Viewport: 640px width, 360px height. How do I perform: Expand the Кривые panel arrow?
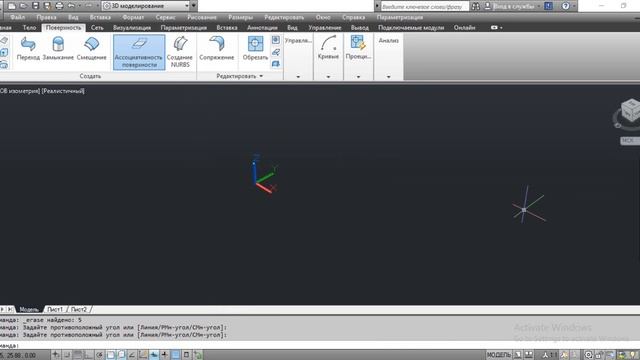click(328, 76)
